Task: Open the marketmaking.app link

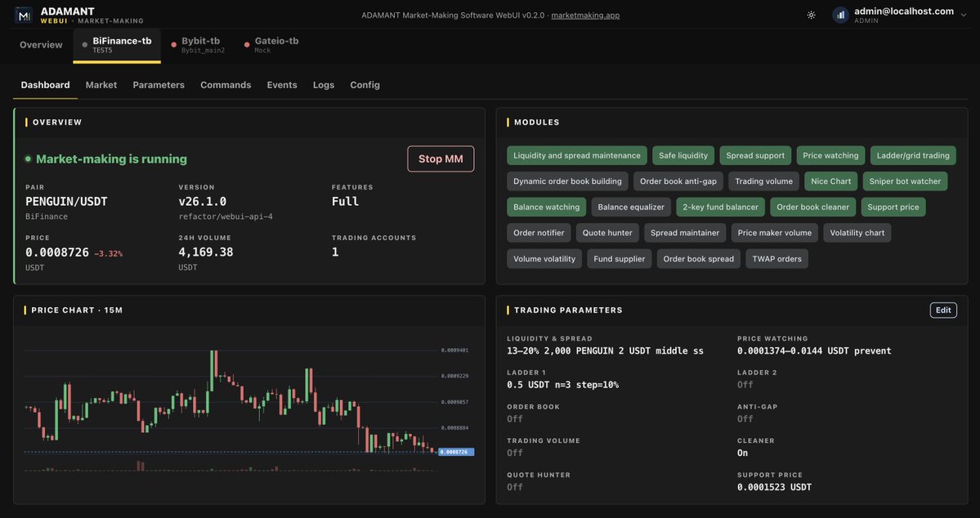Action: point(585,15)
